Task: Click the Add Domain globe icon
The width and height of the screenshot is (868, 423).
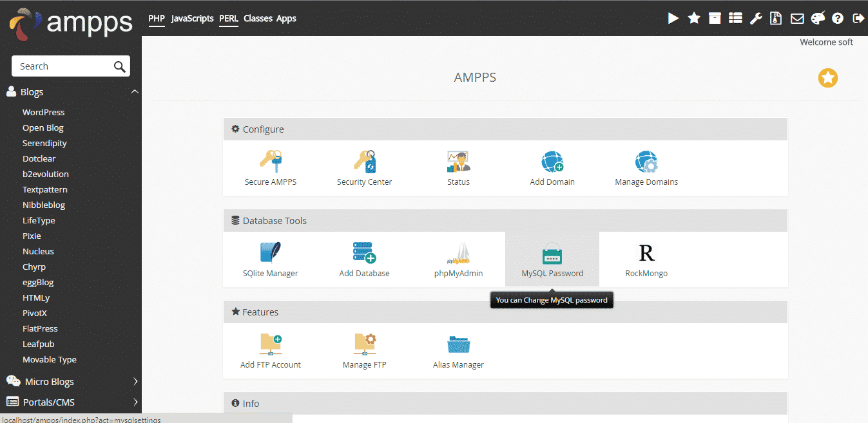Action: pyautogui.click(x=552, y=161)
